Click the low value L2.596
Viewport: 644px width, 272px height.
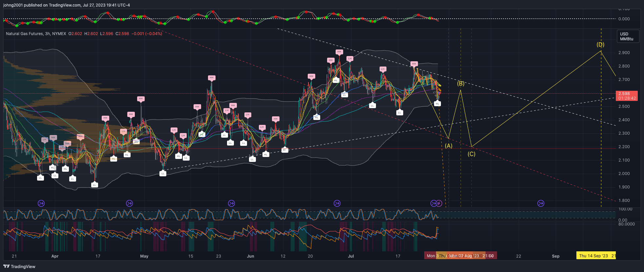107,33
